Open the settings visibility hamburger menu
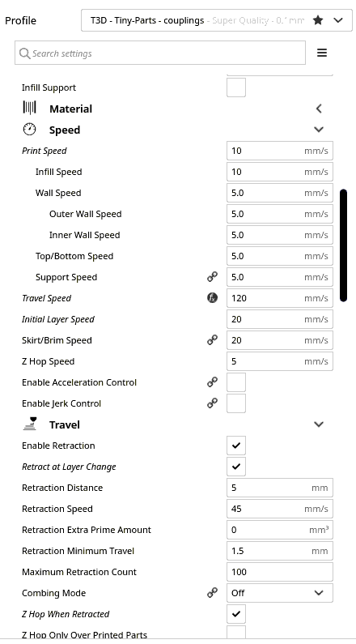The height and width of the screenshot is (644, 356). point(322,53)
